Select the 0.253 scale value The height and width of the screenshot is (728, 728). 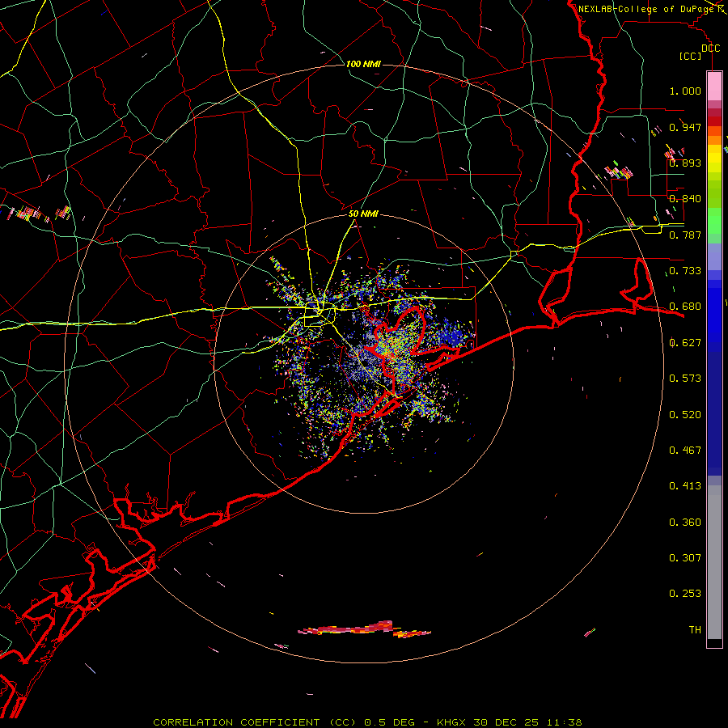[x=685, y=594]
